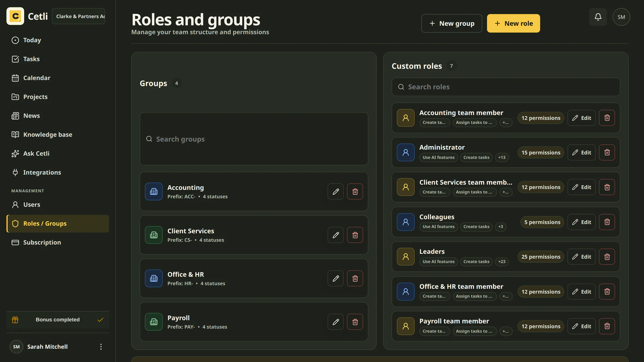The width and height of the screenshot is (644, 362).
Task: Delete the Administrator role
Action: click(607, 152)
